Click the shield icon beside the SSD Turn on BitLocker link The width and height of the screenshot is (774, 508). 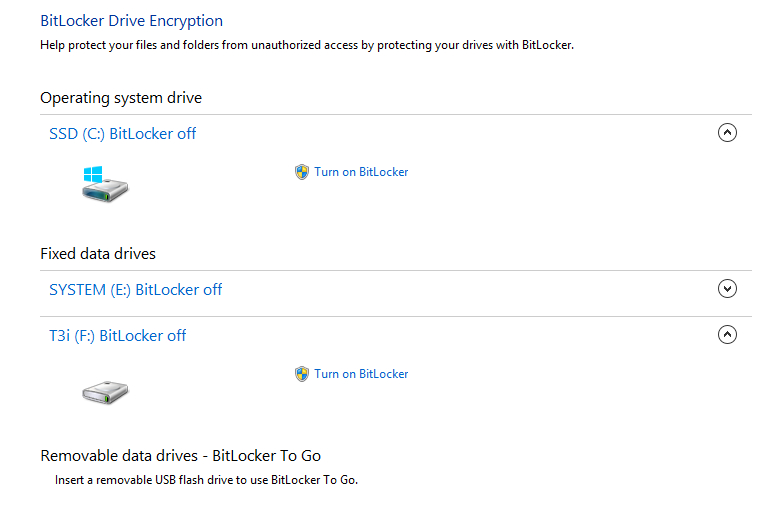pyautogui.click(x=302, y=172)
